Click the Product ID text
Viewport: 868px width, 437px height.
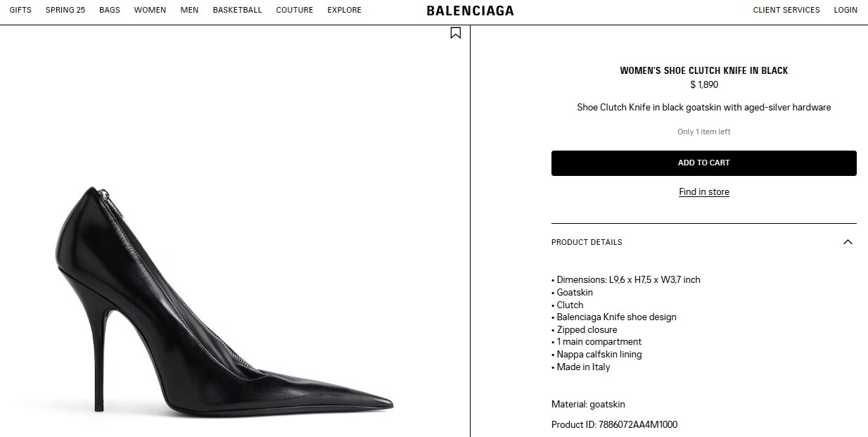[x=615, y=424]
